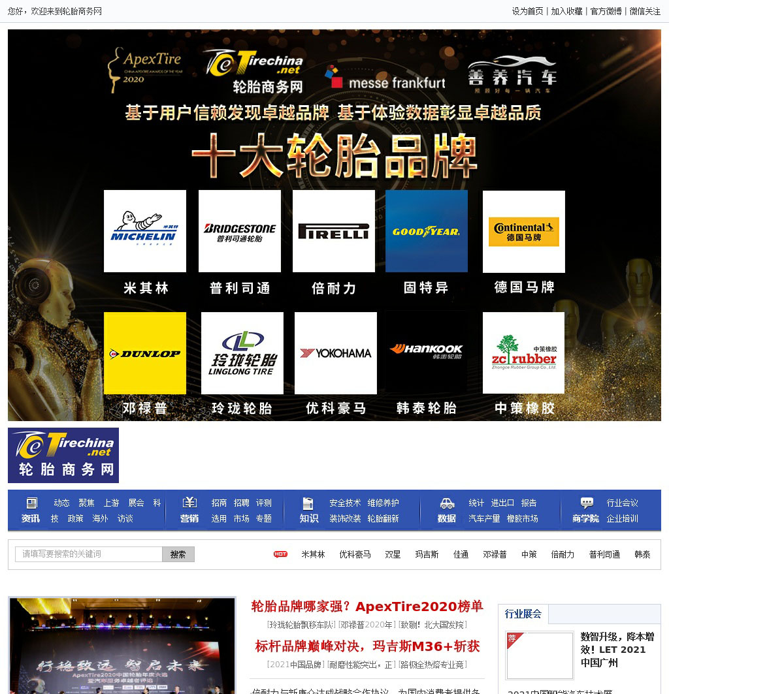The image size is (784, 694).
Task: Click hot keyword 中策
Action: tap(529, 554)
